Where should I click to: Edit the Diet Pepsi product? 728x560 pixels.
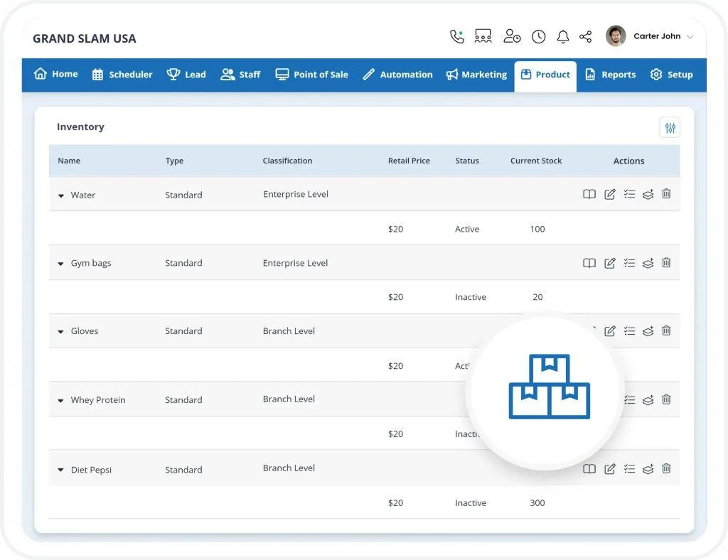[609, 468]
